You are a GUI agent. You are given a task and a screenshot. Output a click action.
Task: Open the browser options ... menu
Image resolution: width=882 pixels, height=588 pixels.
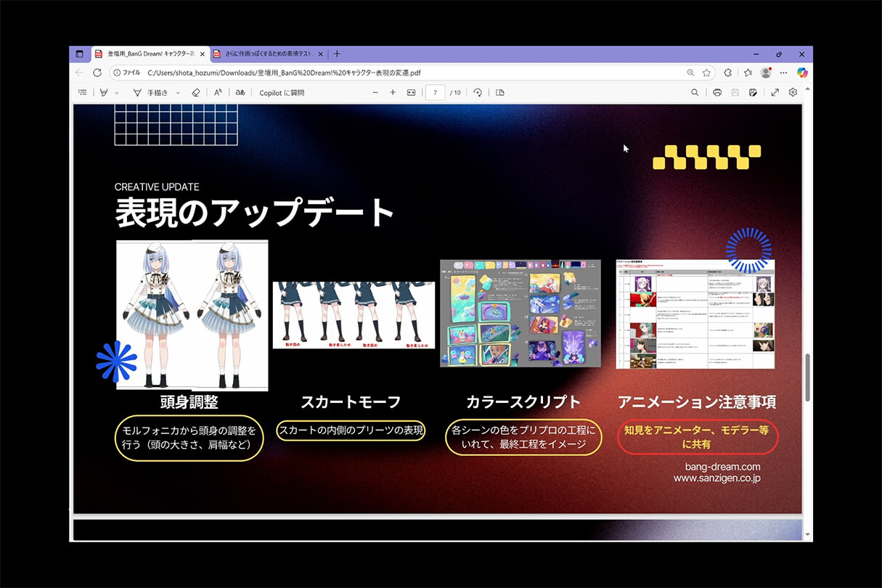coord(783,73)
